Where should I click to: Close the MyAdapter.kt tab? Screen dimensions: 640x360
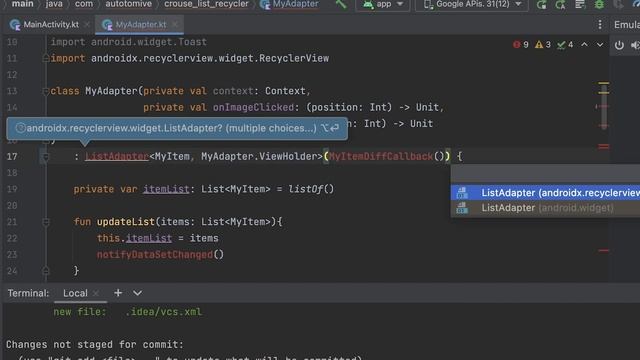pyautogui.click(x=175, y=24)
